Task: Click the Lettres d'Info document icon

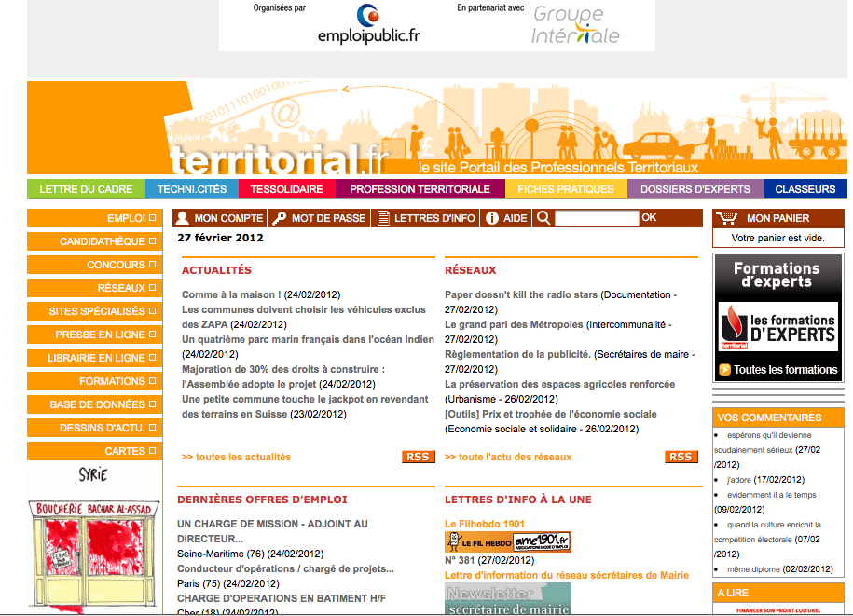Action: click(383, 218)
